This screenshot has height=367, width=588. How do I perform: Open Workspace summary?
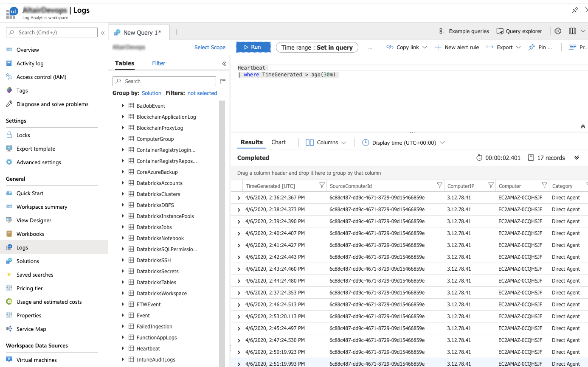pos(42,207)
